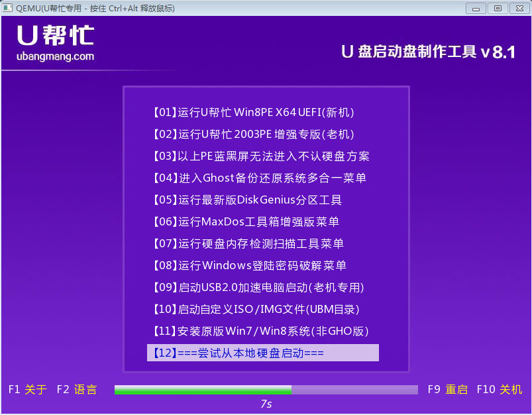The width and height of the screenshot is (532, 415).
Task: Shut down using F10 关机
Action: click(x=501, y=390)
